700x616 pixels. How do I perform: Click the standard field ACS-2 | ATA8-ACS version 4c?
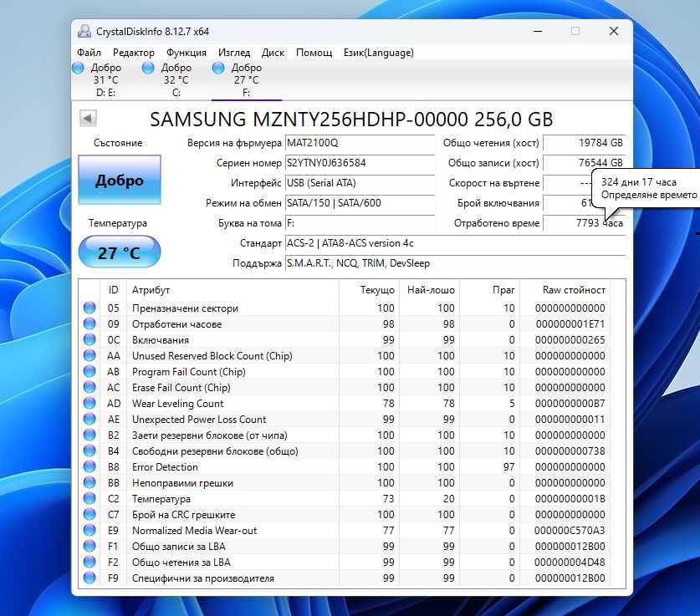pyautogui.click(x=455, y=243)
